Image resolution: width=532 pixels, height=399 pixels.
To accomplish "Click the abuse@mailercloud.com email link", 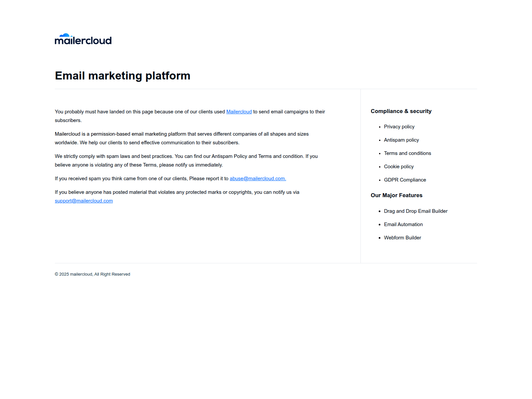I will click(x=258, y=179).
